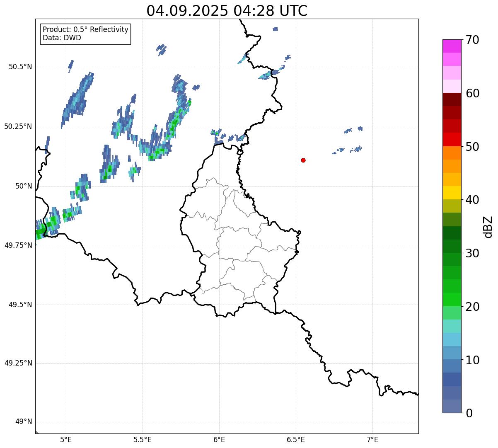Click the 50 label on the colorbar
Screen dimensions: 498x448
coord(472,147)
